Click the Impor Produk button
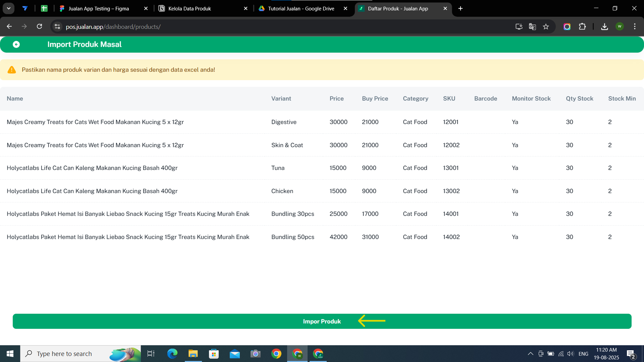 point(322,321)
